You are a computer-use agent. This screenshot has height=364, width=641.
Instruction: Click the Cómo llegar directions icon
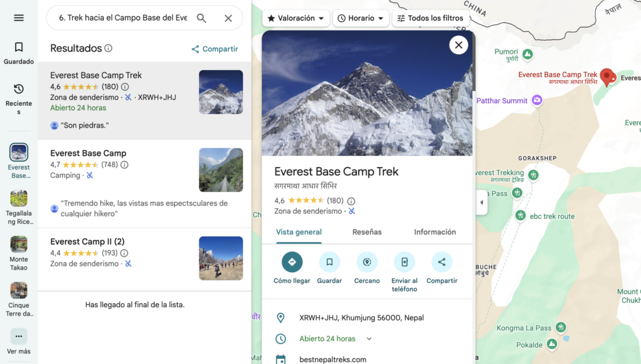tap(292, 262)
